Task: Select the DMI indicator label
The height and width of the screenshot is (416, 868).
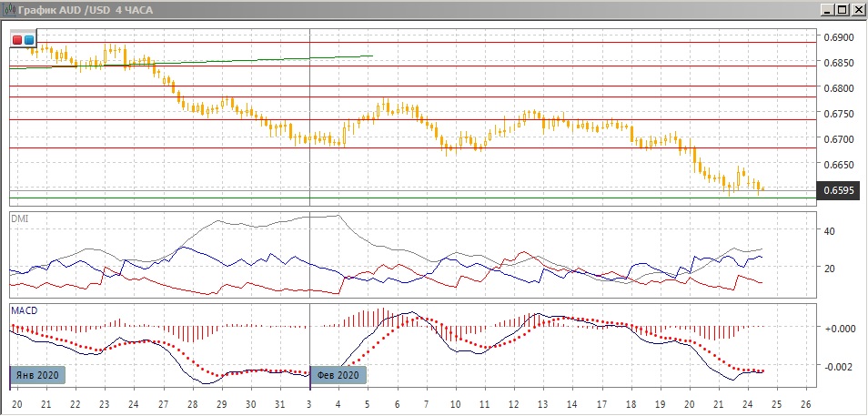Action: click(19, 218)
